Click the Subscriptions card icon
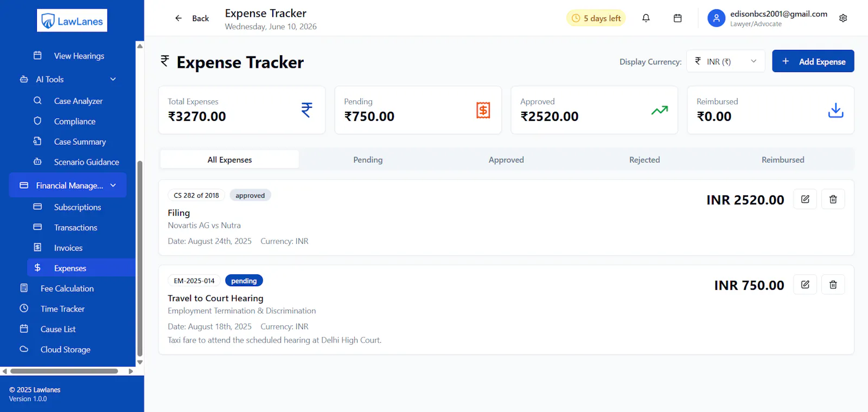Viewport: 868px width, 412px height. pos(37,207)
